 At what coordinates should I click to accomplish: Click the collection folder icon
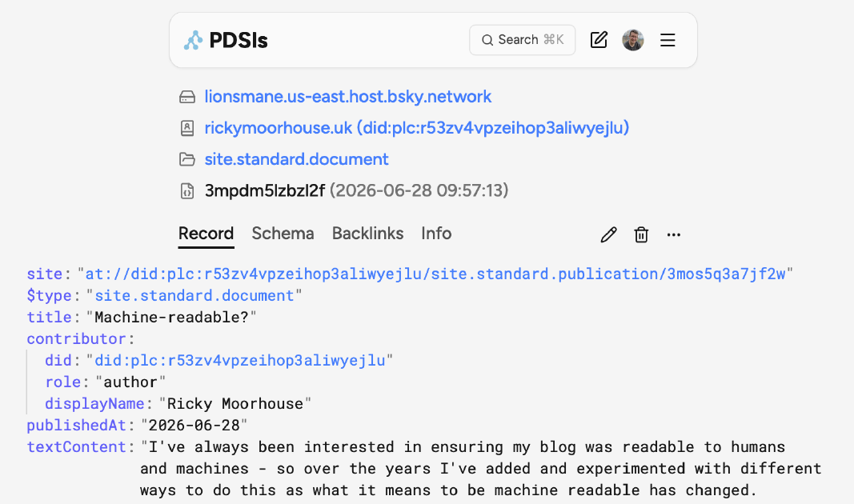point(186,159)
